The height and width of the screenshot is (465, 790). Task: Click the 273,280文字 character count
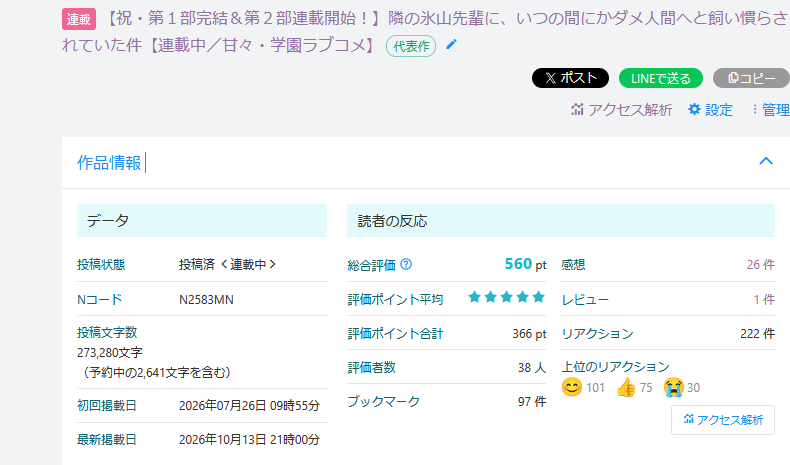point(110,353)
